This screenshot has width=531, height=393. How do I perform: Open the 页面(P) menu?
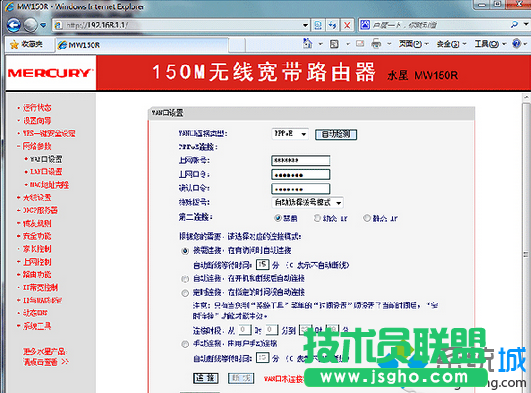[413, 44]
